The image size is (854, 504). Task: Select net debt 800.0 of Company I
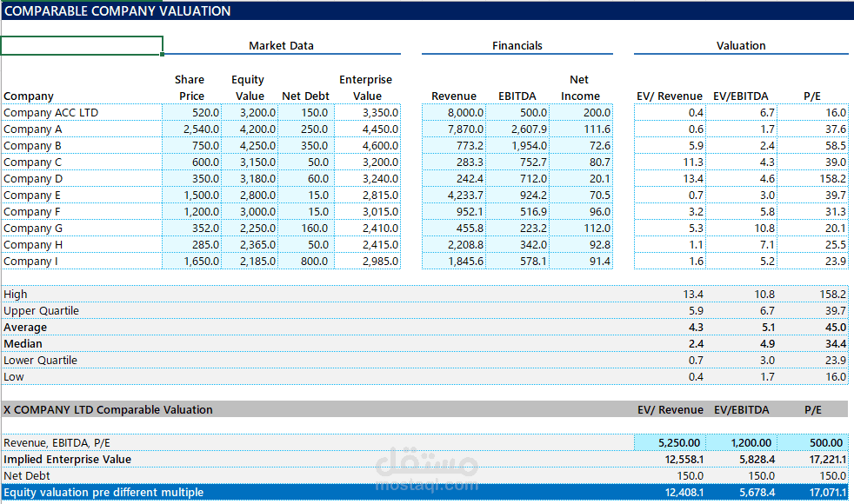[306, 262]
